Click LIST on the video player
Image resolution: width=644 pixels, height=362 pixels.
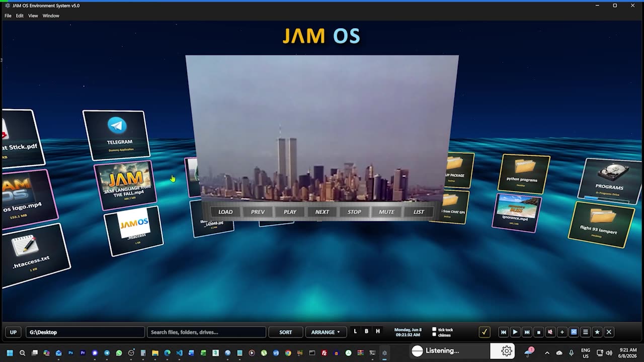[x=419, y=212]
